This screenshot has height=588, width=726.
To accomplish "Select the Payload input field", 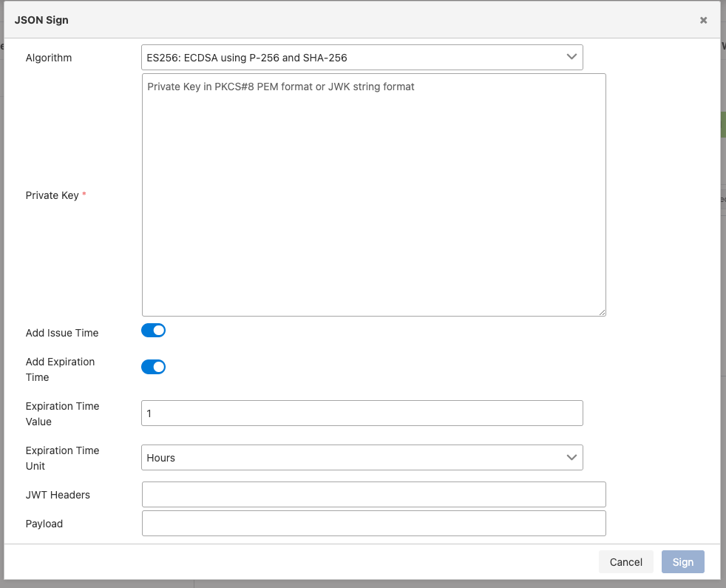I will click(x=373, y=524).
